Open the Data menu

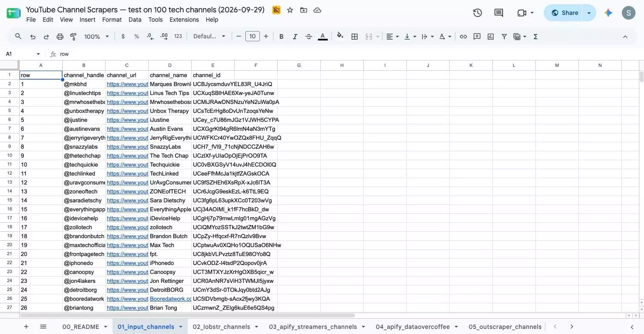[135, 20]
